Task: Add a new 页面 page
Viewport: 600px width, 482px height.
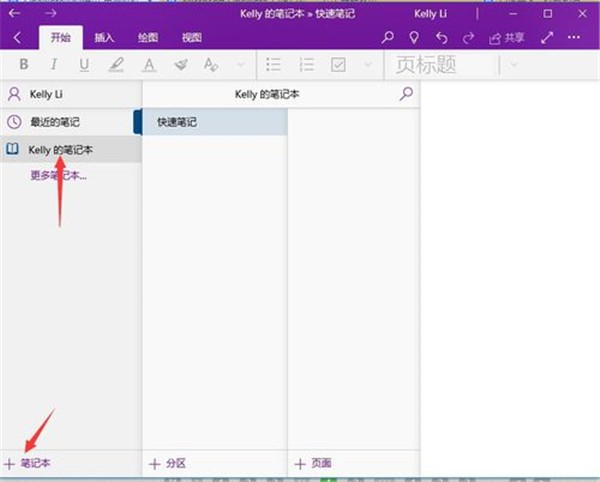Action: click(x=313, y=464)
